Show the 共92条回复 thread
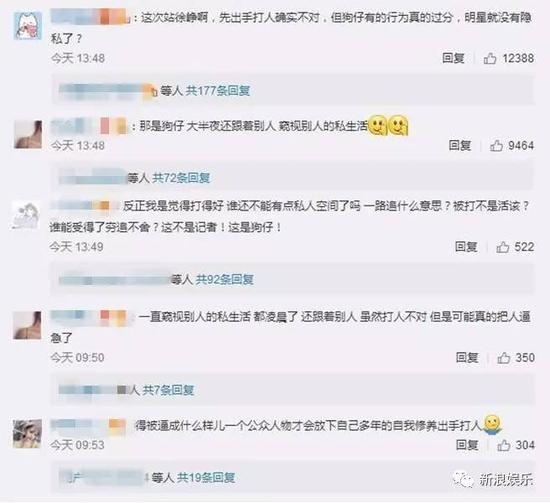The height and width of the screenshot is (503, 550). (224, 280)
